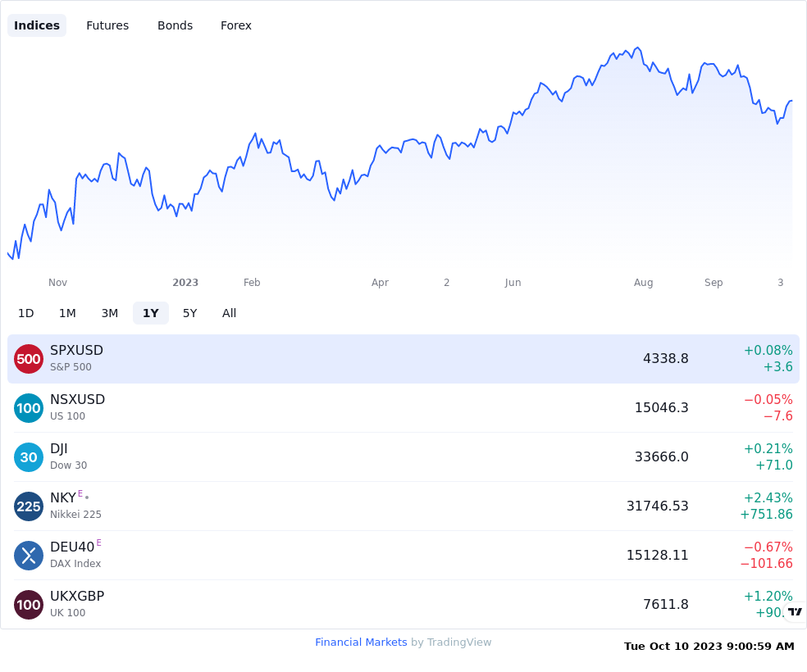Click the Feb label on the chart axis
Screen dimensions: 807x672
[x=252, y=282]
